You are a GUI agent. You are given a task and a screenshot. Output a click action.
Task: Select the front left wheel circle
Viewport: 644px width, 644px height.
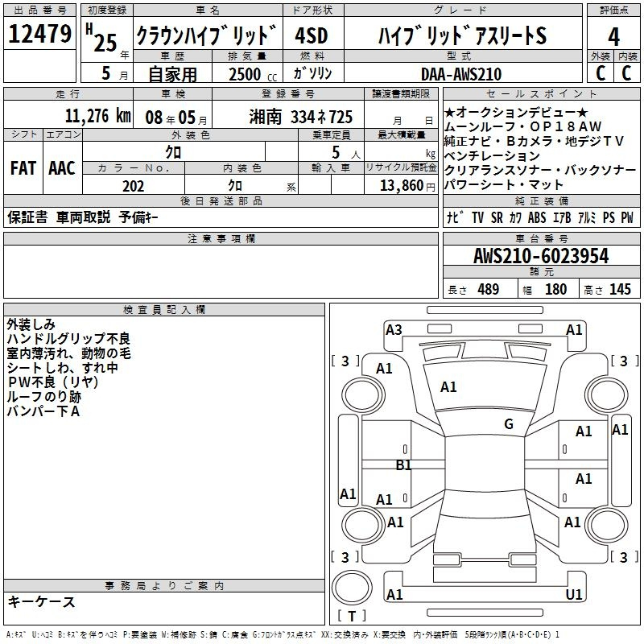363,395
